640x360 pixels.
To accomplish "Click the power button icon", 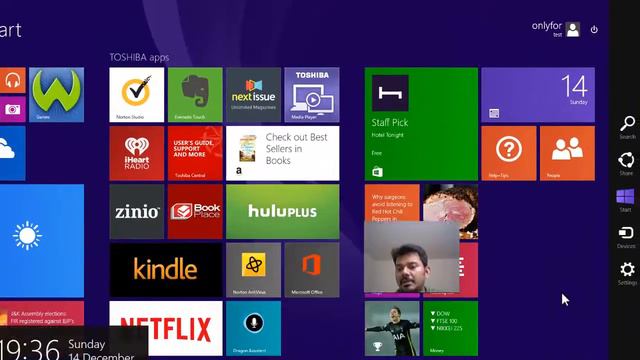I will 594,29.
